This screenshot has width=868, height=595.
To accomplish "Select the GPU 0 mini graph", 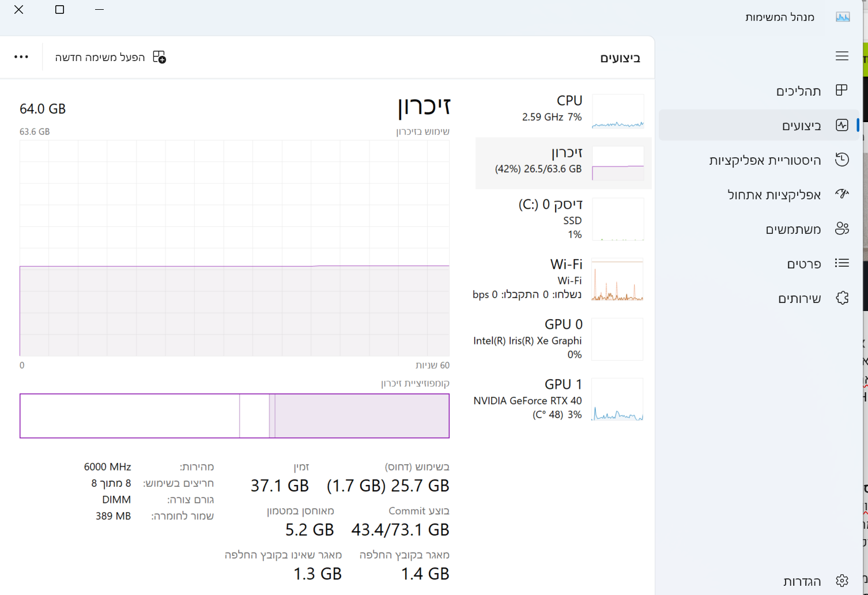I will 617,339.
